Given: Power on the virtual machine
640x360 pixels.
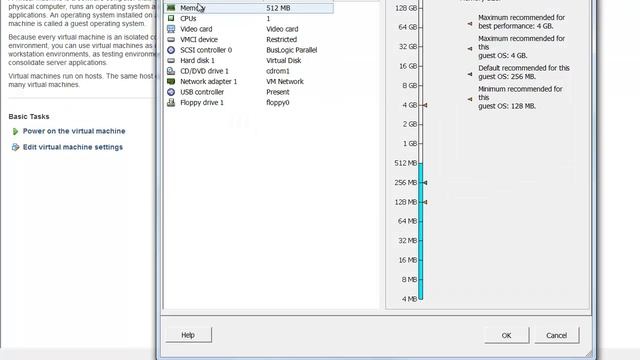Looking at the screenshot, I should tap(74, 131).
